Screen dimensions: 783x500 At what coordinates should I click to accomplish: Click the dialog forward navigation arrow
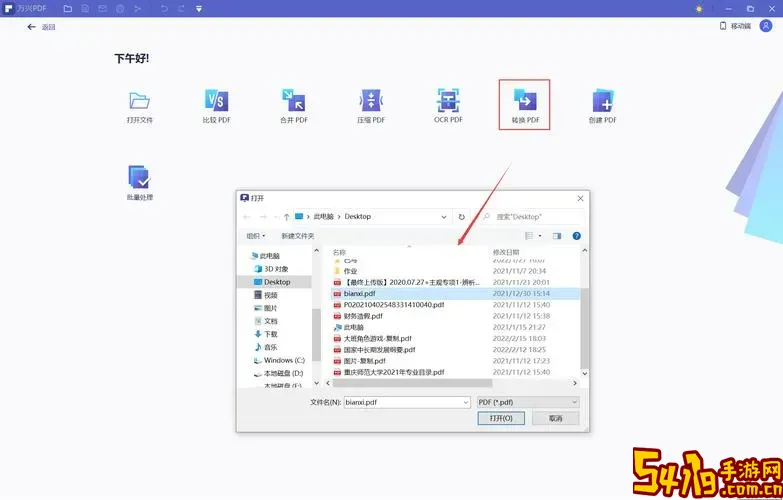click(x=263, y=217)
